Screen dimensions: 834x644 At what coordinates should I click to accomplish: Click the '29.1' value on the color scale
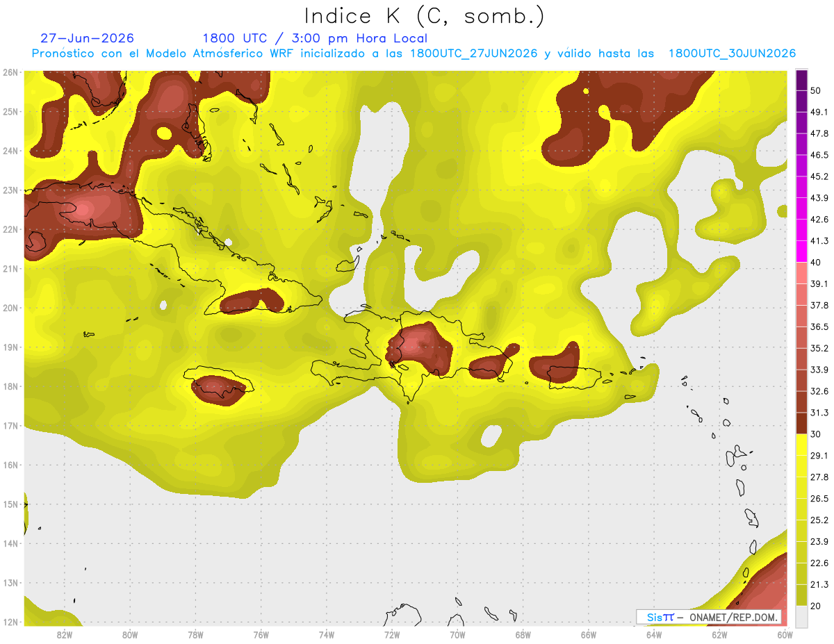[819, 456]
